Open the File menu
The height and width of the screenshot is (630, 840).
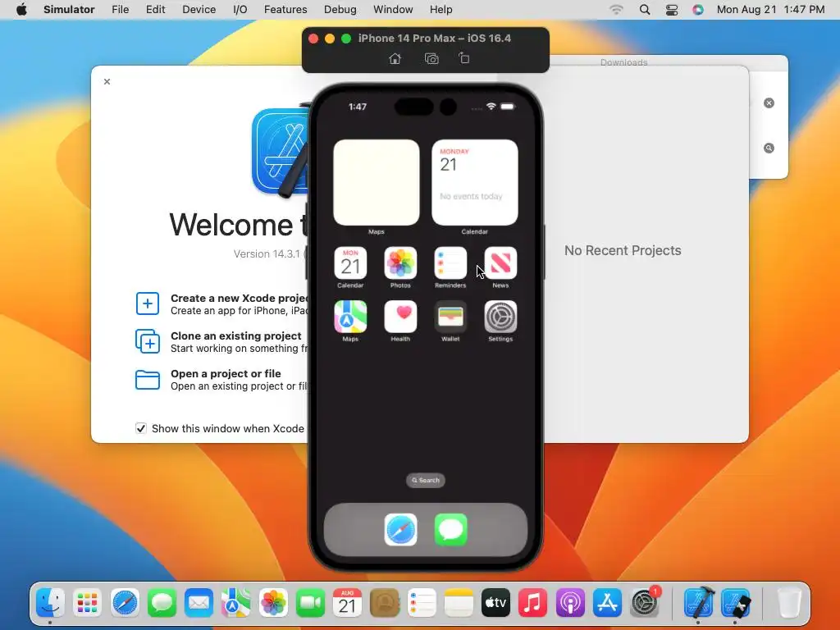coord(120,10)
